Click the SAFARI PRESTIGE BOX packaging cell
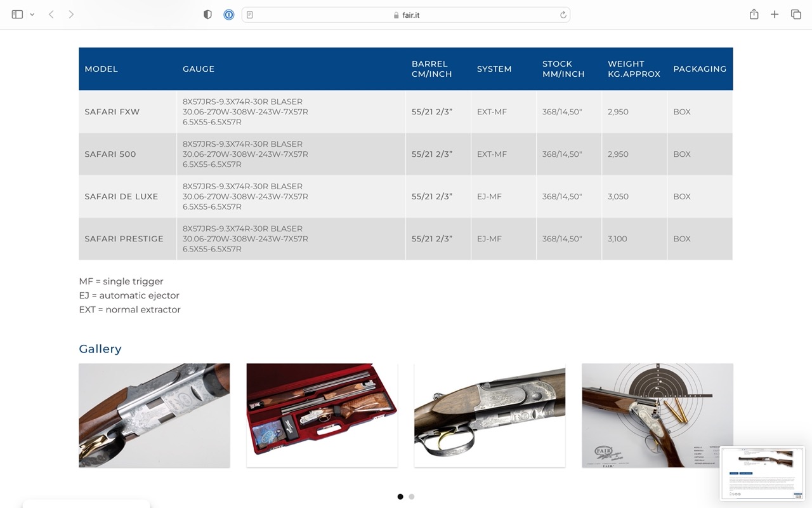The height and width of the screenshot is (508, 812). click(700, 239)
